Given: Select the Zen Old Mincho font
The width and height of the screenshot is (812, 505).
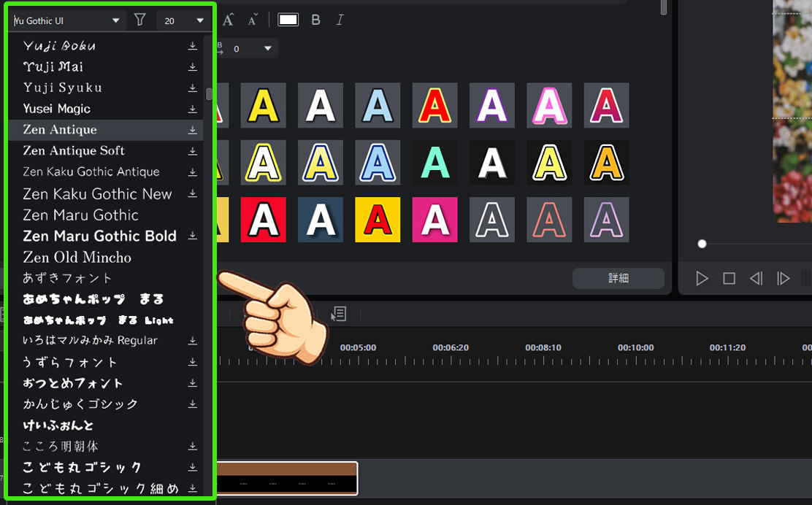Looking at the screenshot, I should pos(77,257).
